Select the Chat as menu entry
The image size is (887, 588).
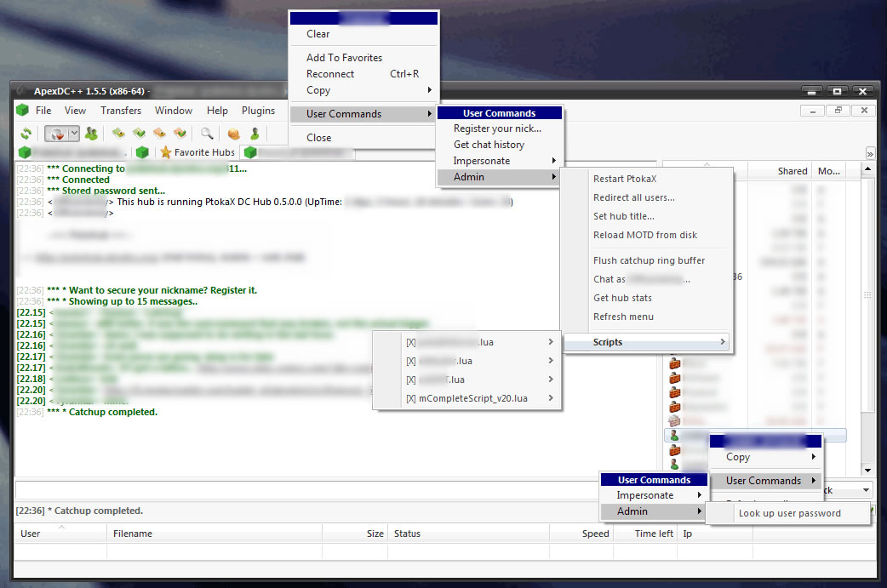(647, 279)
